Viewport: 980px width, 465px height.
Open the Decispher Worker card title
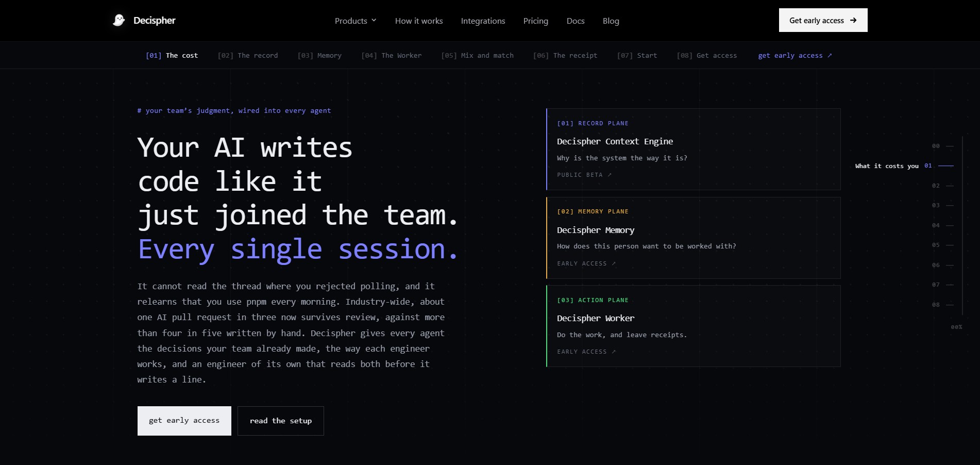click(x=596, y=318)
